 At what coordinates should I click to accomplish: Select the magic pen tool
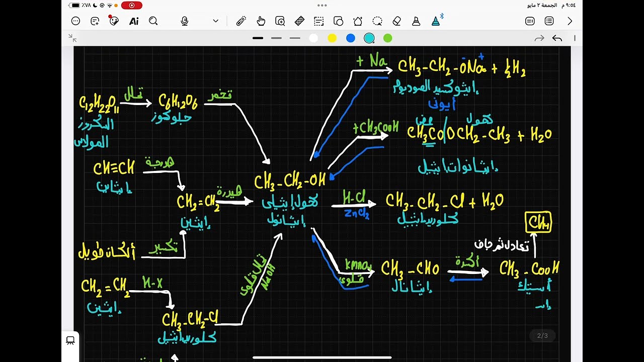pyautogui.click(x=241, y=21)
